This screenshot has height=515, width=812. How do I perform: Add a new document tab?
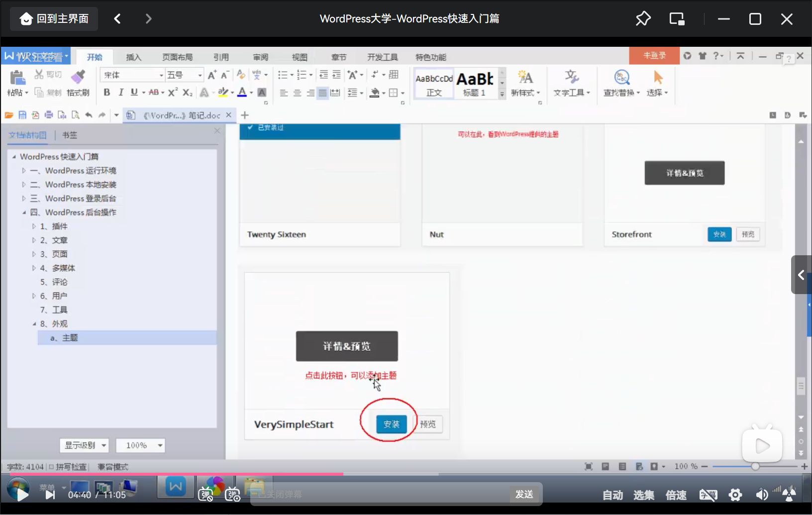pos(245,115)
